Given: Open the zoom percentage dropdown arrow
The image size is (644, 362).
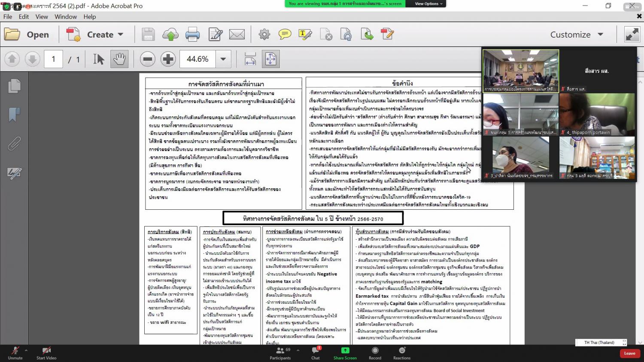Looking at the screenshot, I should tap(223, 59).
